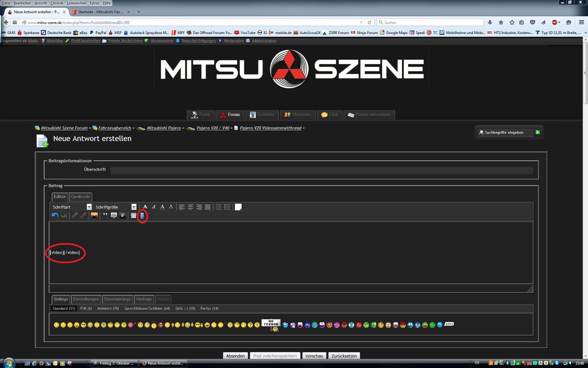Switch to the Quellcode editor tab
The image size is (588, 368).
(81, 197)
